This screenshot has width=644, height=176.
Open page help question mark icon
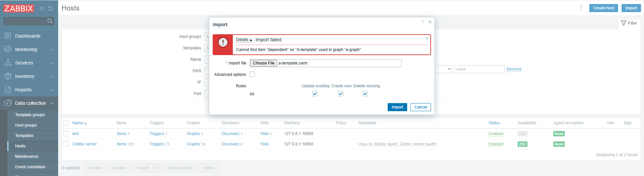[581, 8]
